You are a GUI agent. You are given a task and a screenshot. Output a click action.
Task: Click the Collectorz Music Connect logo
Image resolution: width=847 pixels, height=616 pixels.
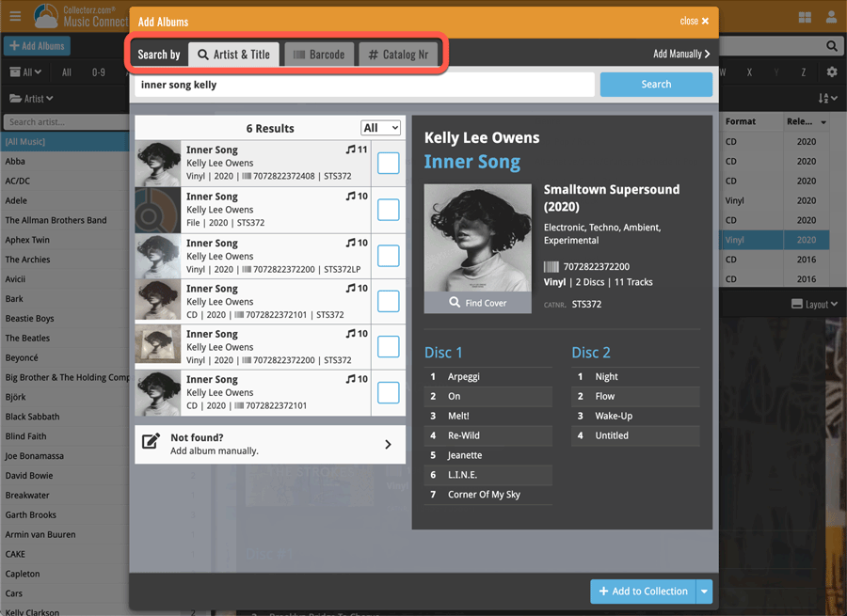[x=81, y=16]
